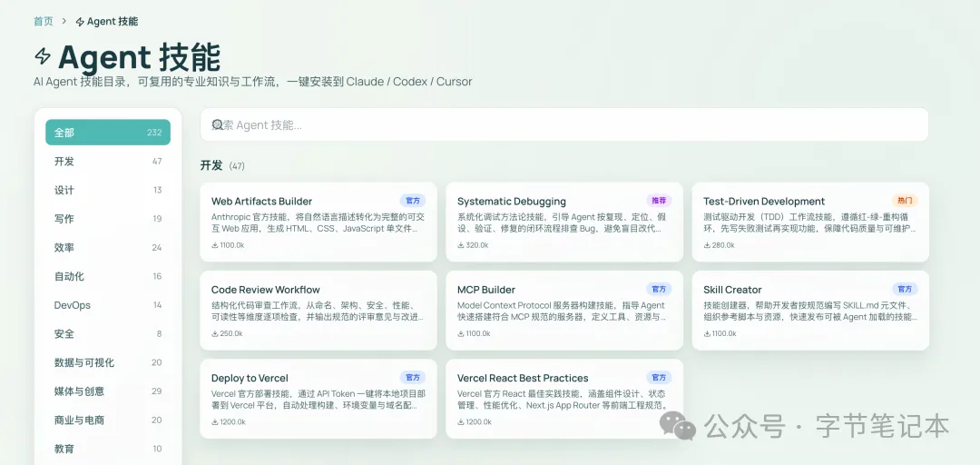Viewport: 980px width, 465px height.
Task: Click download icon on Systematic Debugging
Action: pyautogui.click(x=461, y=245)
